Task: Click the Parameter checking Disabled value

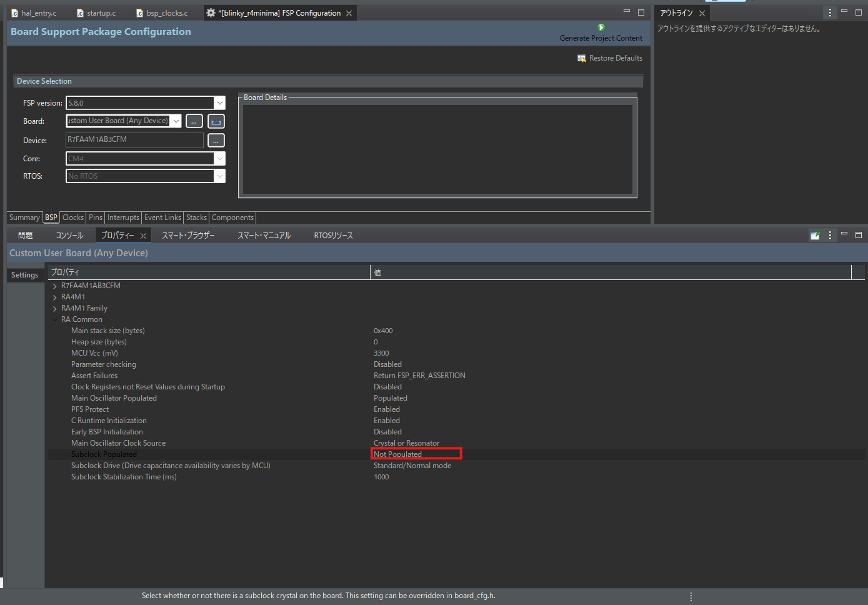Action: (x=387, y=364)
